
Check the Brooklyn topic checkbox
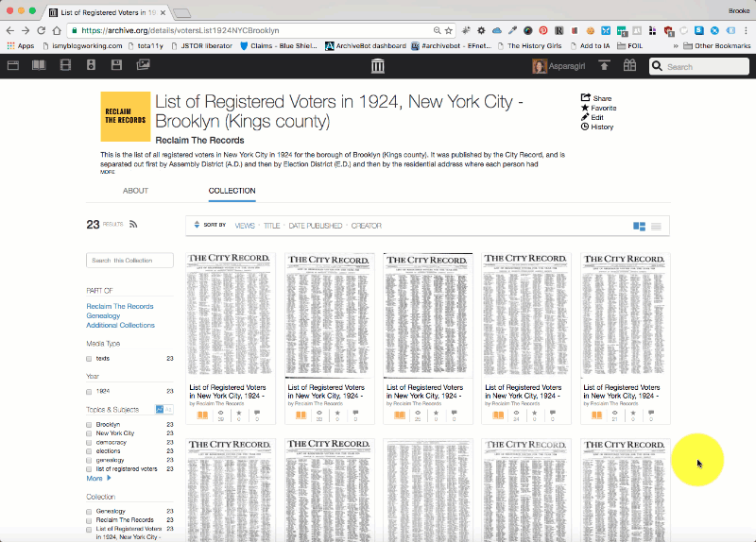pos(89,425)
